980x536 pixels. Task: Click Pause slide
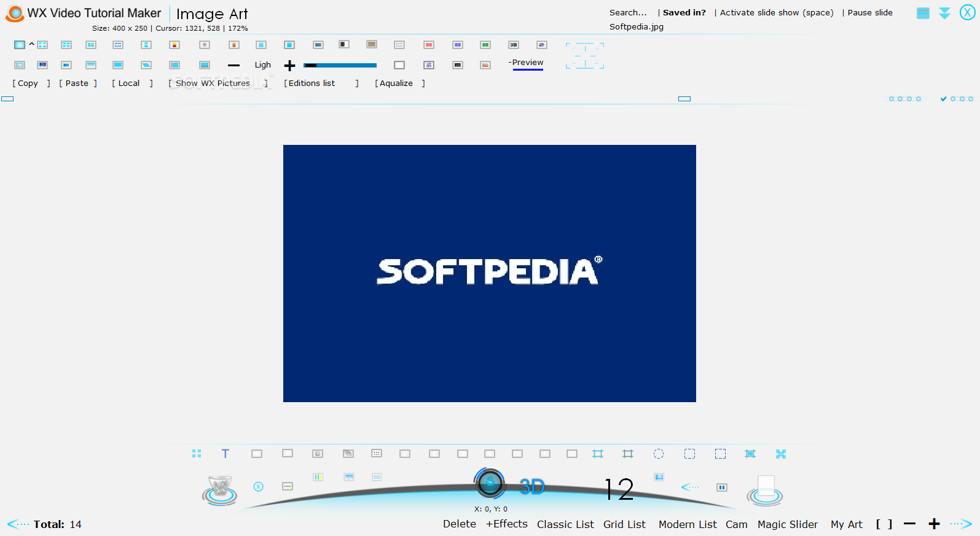point(870,12)
